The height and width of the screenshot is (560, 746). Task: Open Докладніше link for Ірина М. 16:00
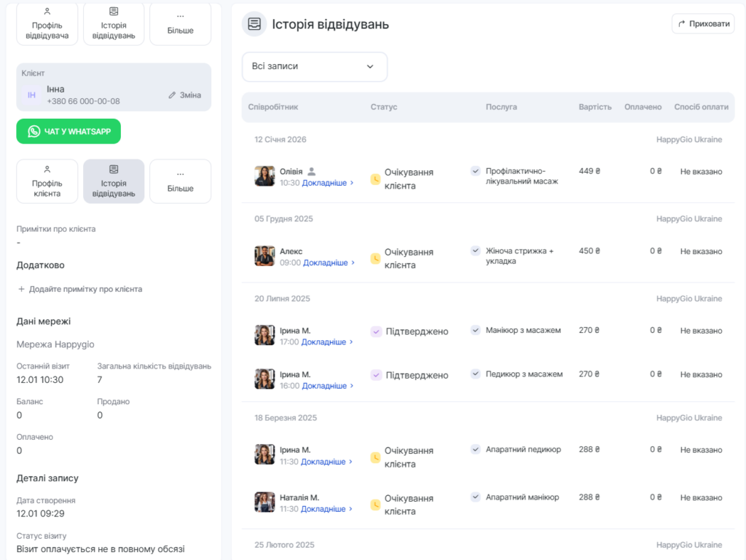tap(327, 386)
